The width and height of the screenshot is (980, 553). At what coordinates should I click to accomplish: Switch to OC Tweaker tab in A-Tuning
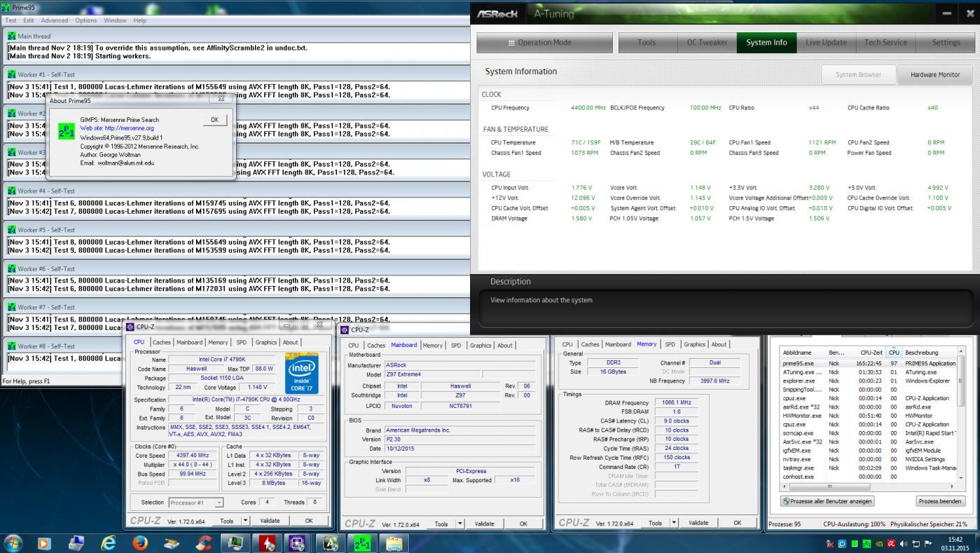(707, 43)
